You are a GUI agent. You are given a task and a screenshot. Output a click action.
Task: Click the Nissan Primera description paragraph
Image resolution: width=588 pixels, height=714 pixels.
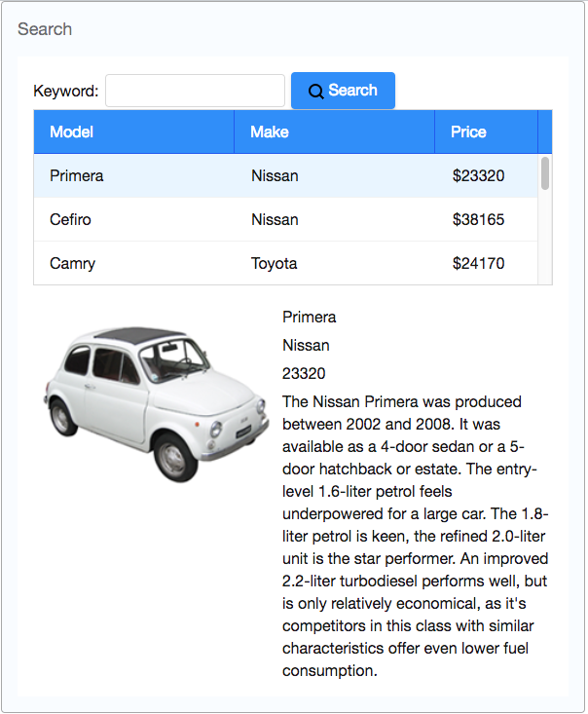[x=416, y=536]
